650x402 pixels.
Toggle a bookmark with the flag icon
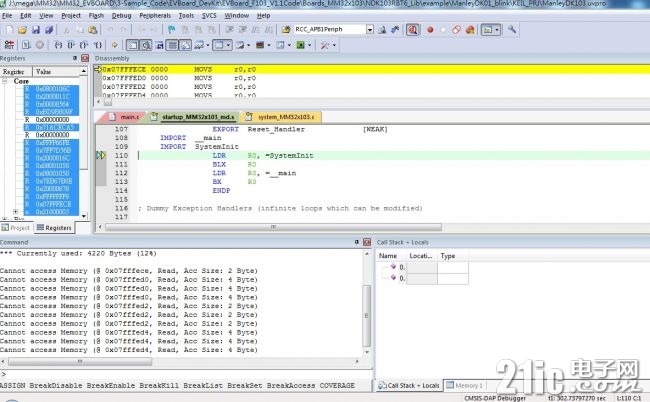click(x=172, y=30)
